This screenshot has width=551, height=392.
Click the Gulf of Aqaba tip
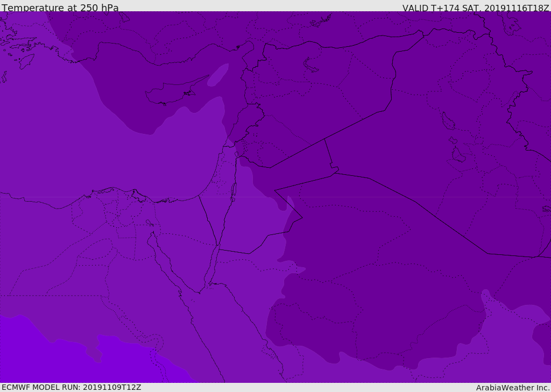pos(217,246)
